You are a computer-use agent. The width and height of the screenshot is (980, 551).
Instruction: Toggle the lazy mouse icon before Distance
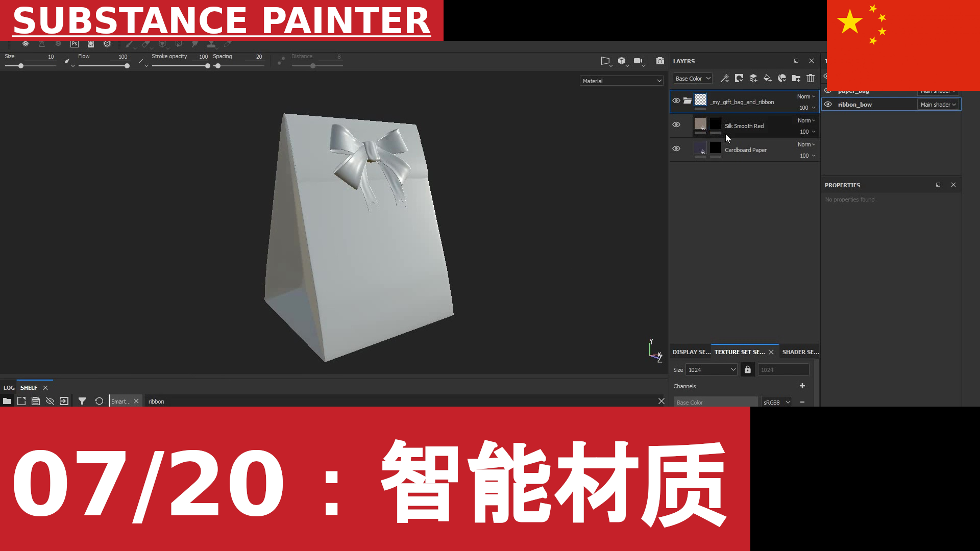[281, 61]
